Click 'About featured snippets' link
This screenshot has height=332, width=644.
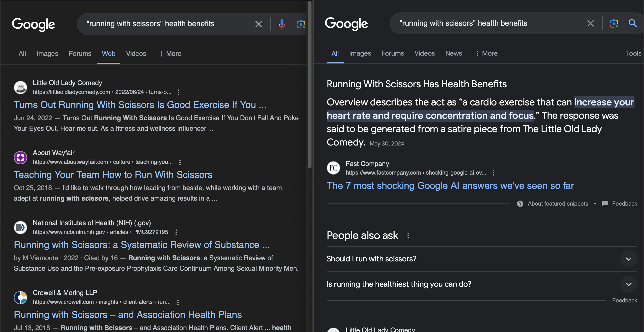(x=558, y=203)
